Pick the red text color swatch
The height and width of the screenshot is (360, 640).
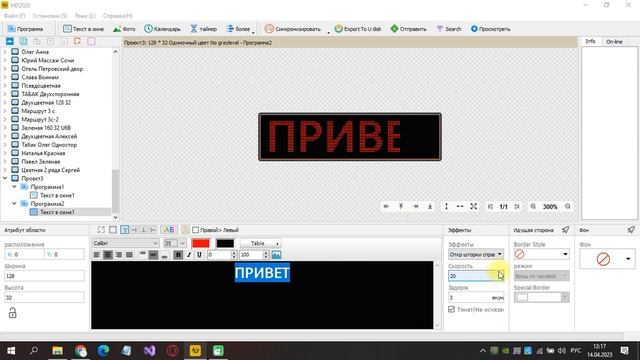click(x=201, y=243)
